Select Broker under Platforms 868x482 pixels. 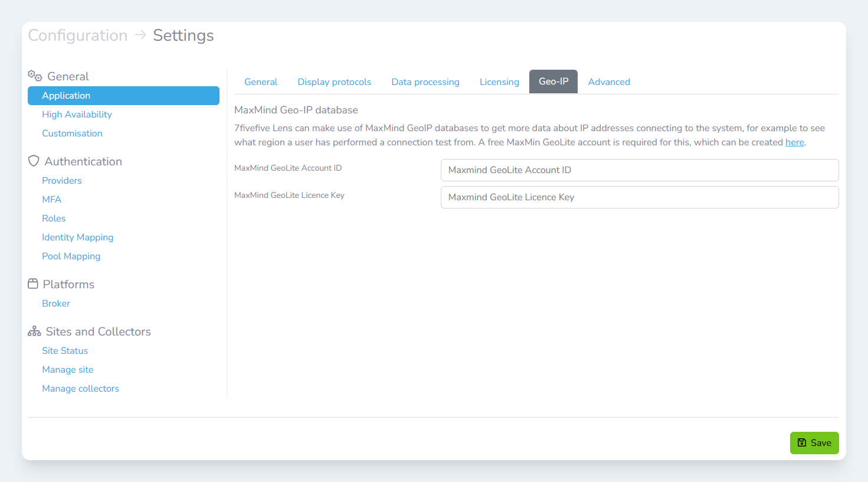coord(56,304)
